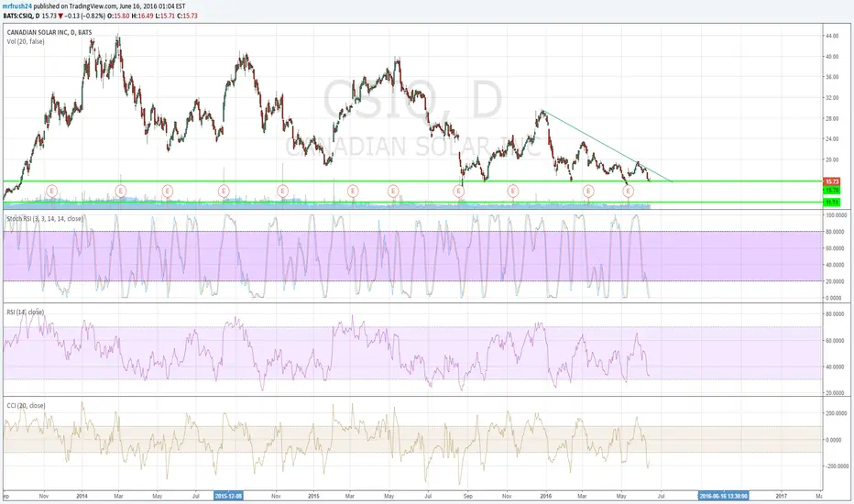The image size is (854, 504).
Task: Click the earnings E marker near Nov 2014
Action: point(282,191)
